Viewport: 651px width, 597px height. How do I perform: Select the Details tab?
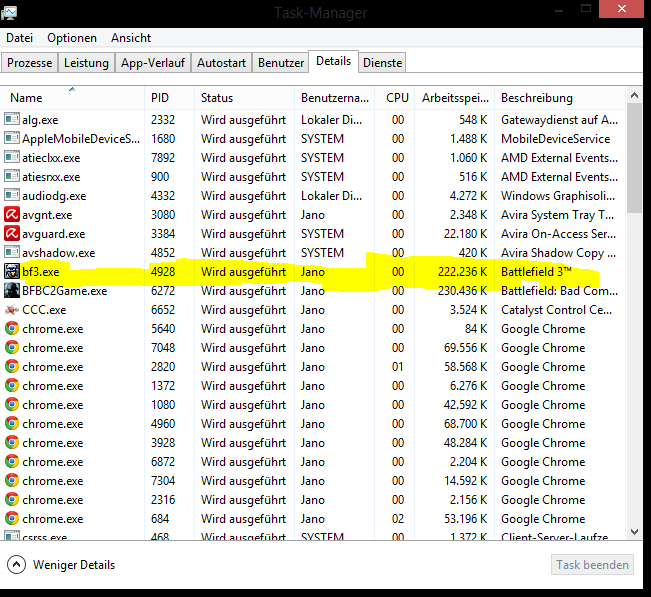pyautogui.click(x=333, y=61)
